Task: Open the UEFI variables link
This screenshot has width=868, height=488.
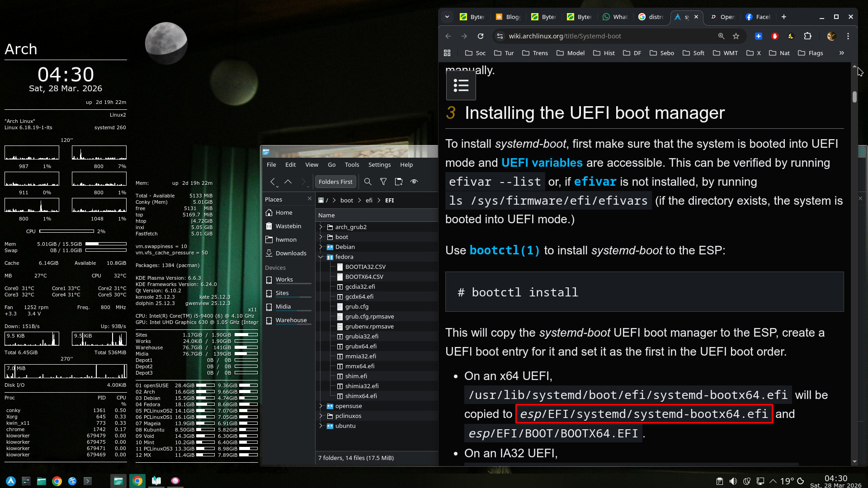Action: click(x=542, y=163)
